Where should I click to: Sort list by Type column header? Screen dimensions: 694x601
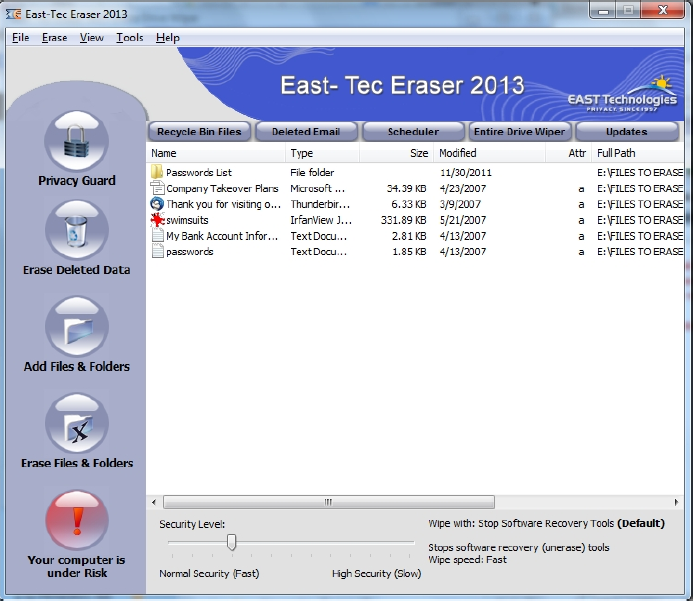click(322, 153)
